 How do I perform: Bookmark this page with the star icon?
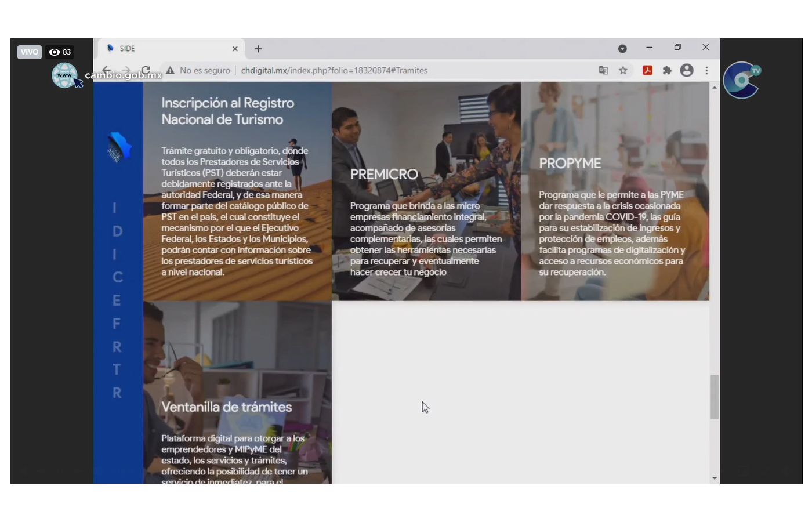tap(623, 70)
